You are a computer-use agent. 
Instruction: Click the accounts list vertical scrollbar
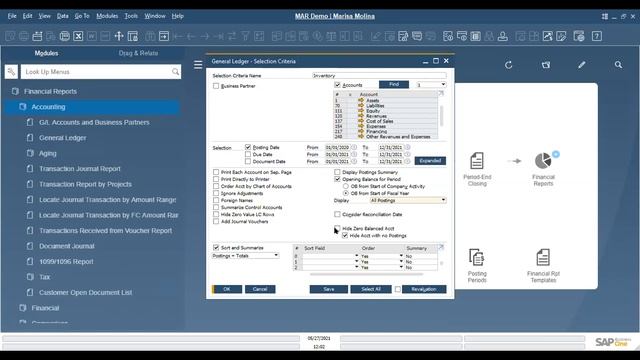[x=441, y=116]
